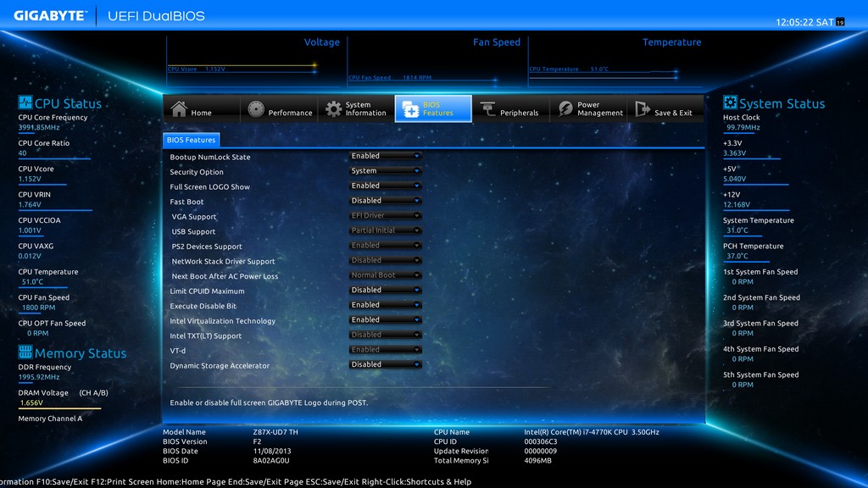Click the Temperature graph heading
Image resolution: width=868 pixels, height=488 pixels.
(x=671, y=42)
